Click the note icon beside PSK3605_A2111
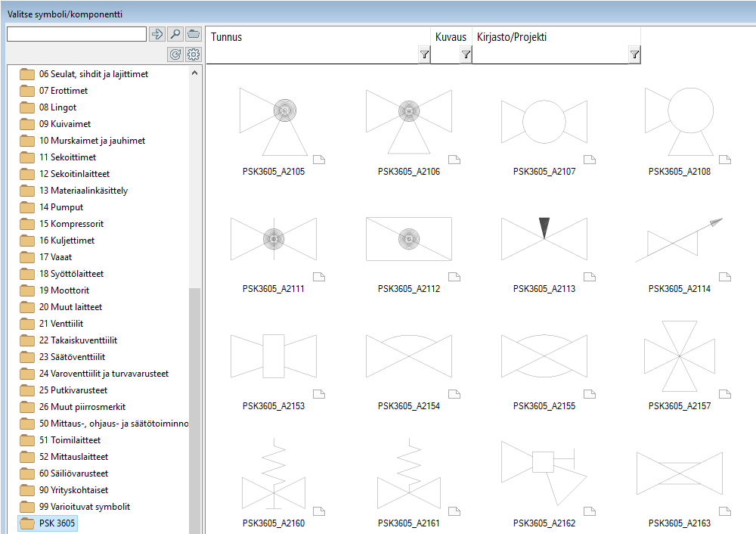Viewport: 756px width, 534px height. pyautogui.click(x=318, y=277)
